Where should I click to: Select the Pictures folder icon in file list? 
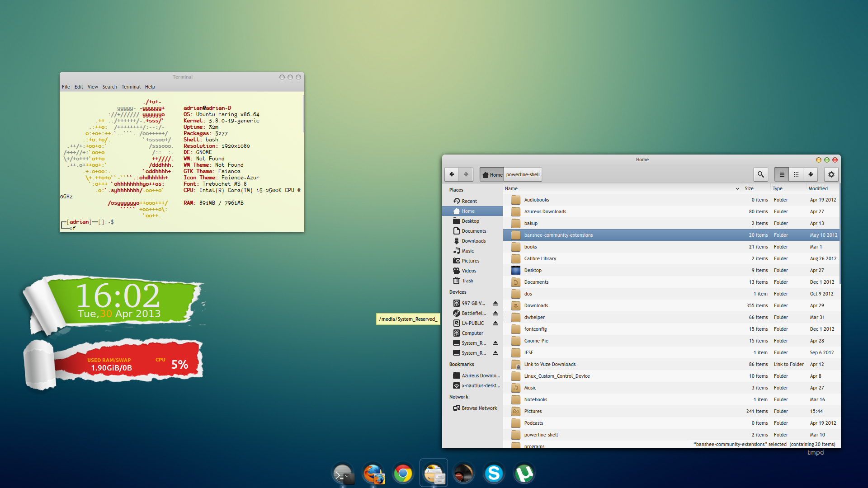click(x=516, y=411)
